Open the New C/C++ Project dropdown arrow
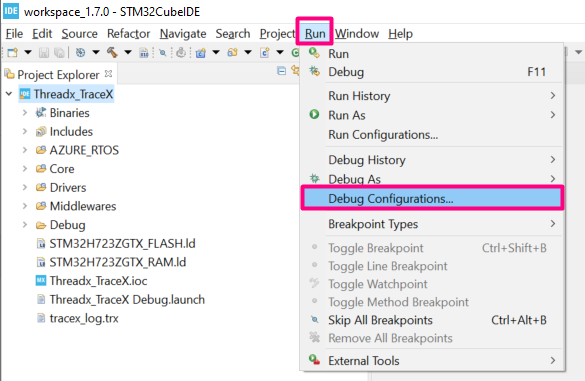The image size is (585, 381). point(216,53)
